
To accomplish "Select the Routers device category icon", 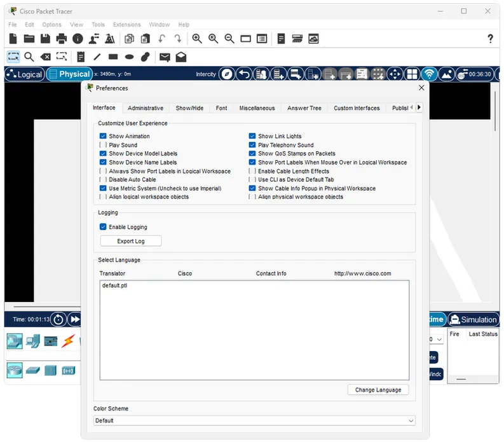I will pyautogui.click(x=15, y=370).
